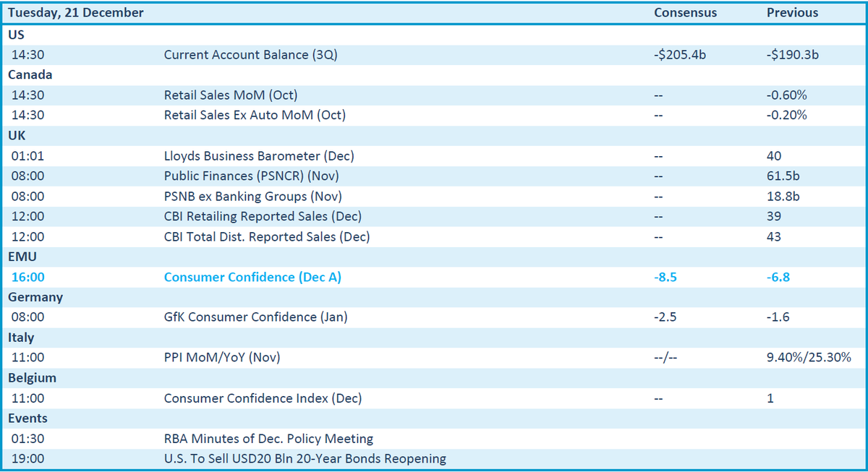Screen dimensions: 868x472
Task: Select GfK previous value '-1.6'
Action: pos(778,317)
